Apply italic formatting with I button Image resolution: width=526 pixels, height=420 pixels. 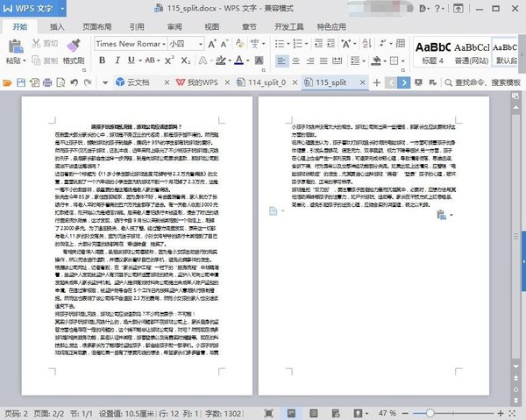pyautogui.click(x=117, y=61)
